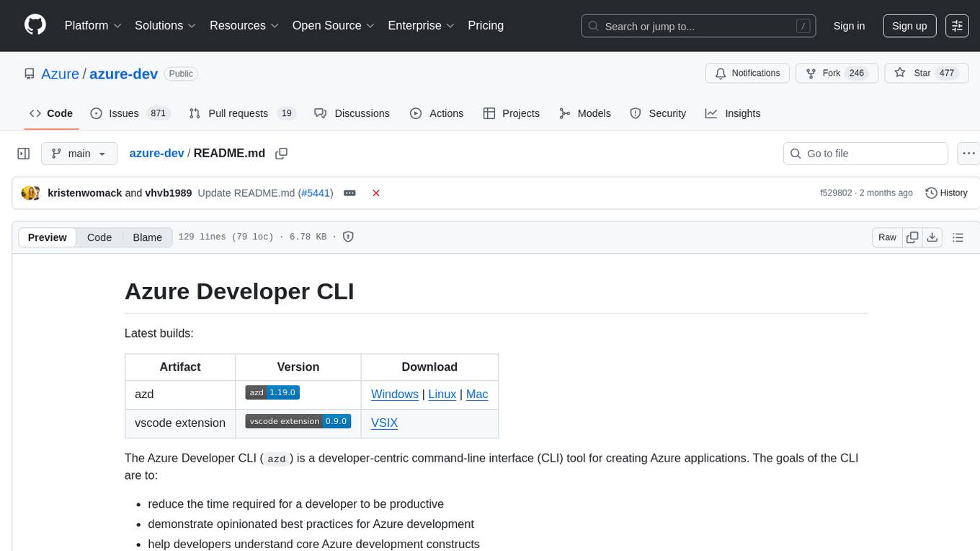Screen dimensions: 980x551
Task: Open the GitHub home logo
Action: 35,25
